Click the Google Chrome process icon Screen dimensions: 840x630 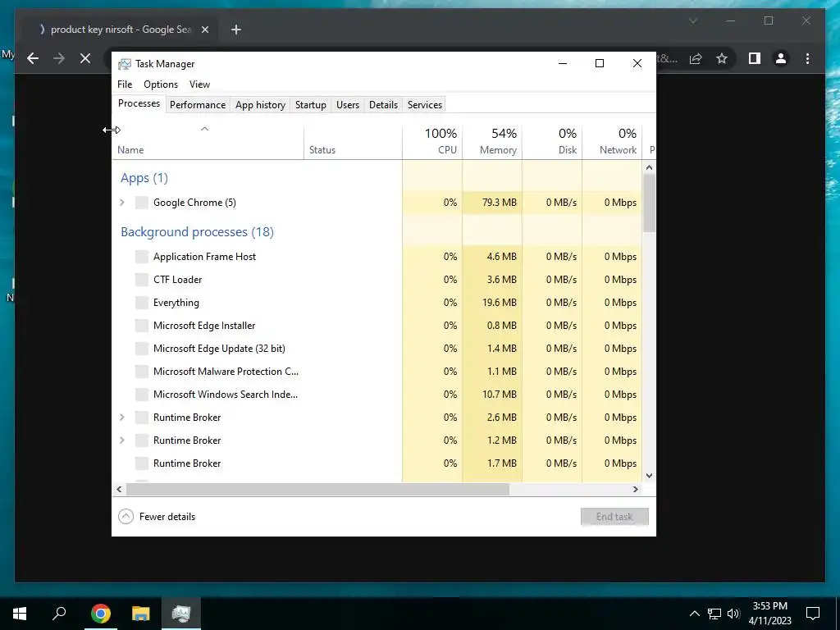(141, 203)
